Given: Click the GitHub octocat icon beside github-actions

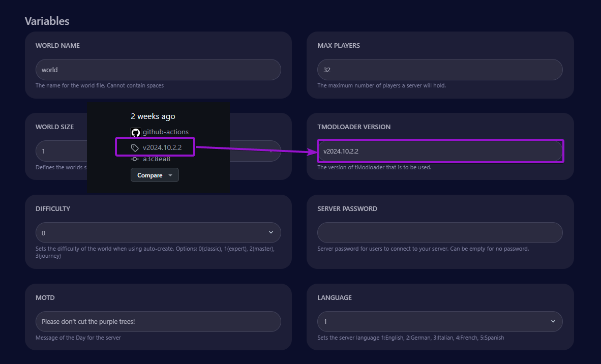Looking at the screenshot, I should [x=135, y=132].
